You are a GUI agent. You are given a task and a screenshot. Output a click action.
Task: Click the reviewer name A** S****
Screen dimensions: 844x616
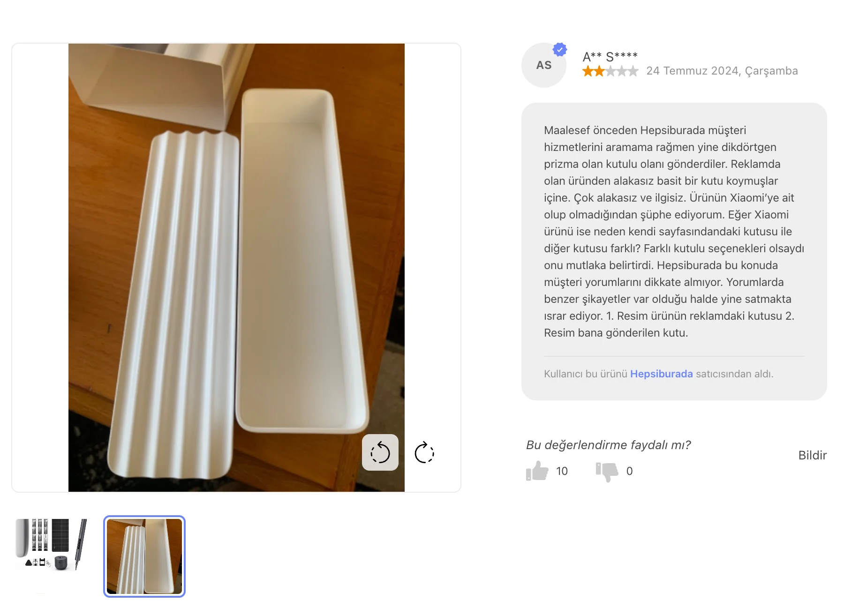(x=610, y=57)
